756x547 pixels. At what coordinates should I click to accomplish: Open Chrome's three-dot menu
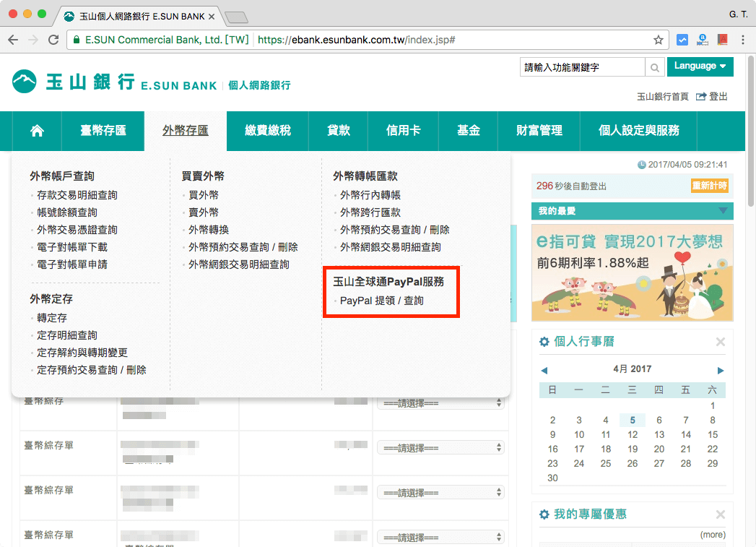743,40
